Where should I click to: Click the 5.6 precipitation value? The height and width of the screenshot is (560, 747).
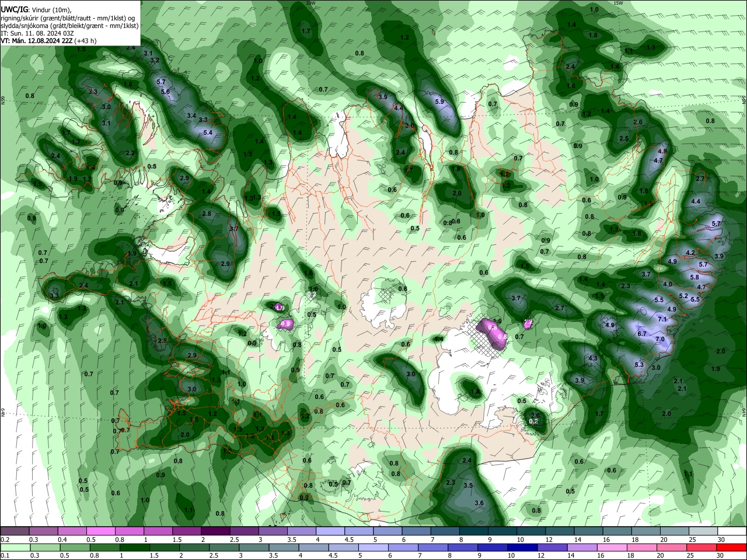(165, 92)
